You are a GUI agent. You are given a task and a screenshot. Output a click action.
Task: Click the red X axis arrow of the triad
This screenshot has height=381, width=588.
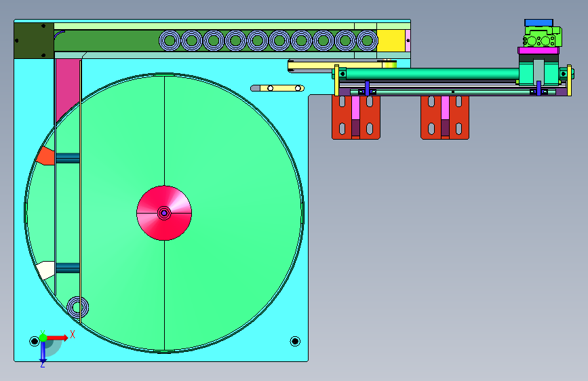pyautogui.click(x=57, y=338)
